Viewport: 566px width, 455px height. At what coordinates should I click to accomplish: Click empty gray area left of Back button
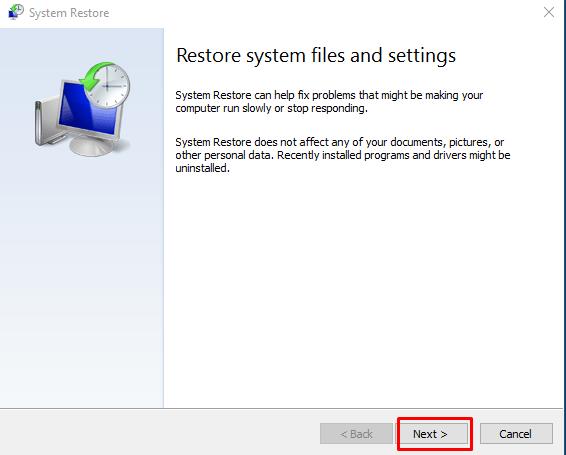pyautogui.click(x=159, y=433)
